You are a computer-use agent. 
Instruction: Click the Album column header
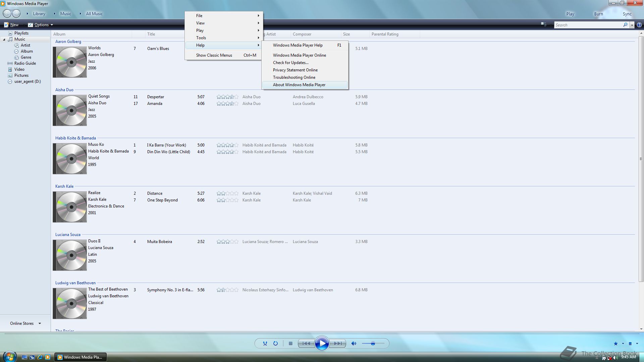click(x=92, y=34)
